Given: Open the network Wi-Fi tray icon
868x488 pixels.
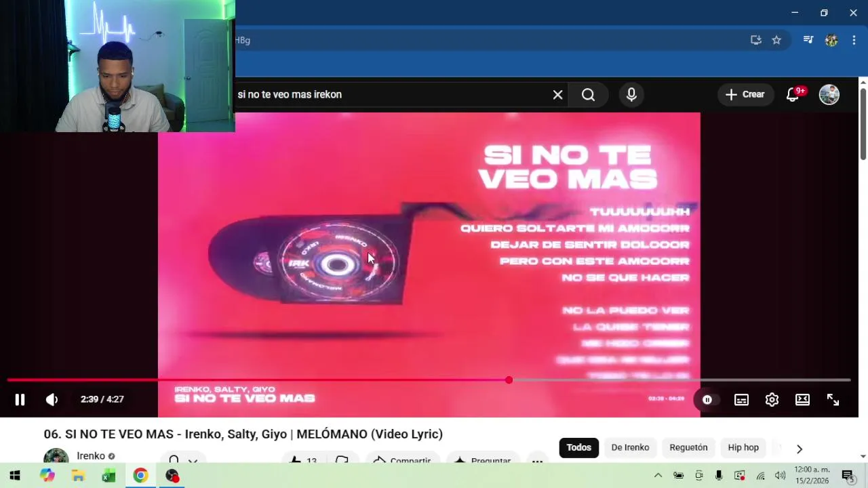Looking at the screenshot, I should (760, 476).
